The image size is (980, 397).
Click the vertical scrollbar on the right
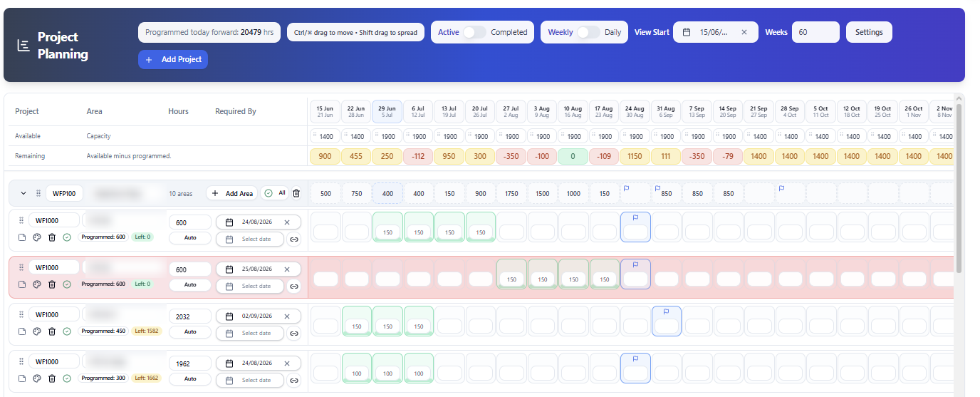pos(959,188)
